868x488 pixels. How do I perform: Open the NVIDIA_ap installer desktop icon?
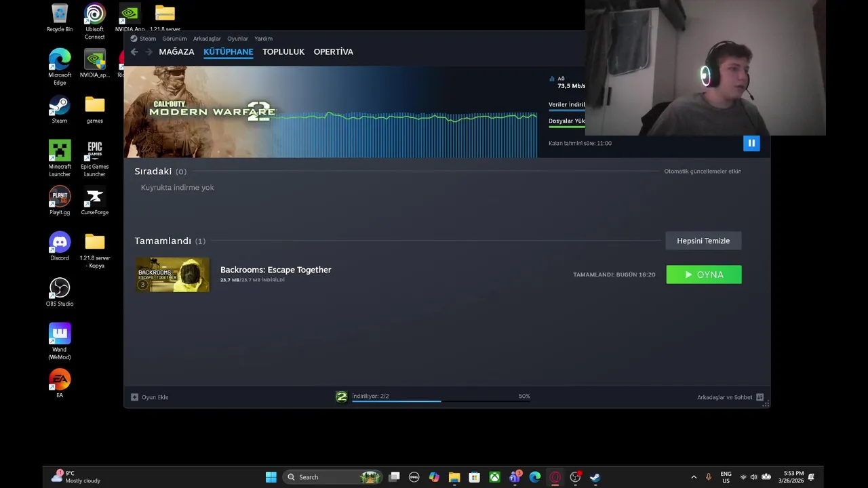(x=95, y=64)
